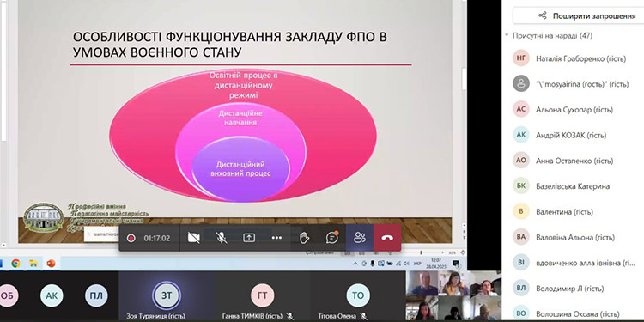Click the slide title about ФПО functioning
Screen dimensions: 644x322
click(230, 45)
